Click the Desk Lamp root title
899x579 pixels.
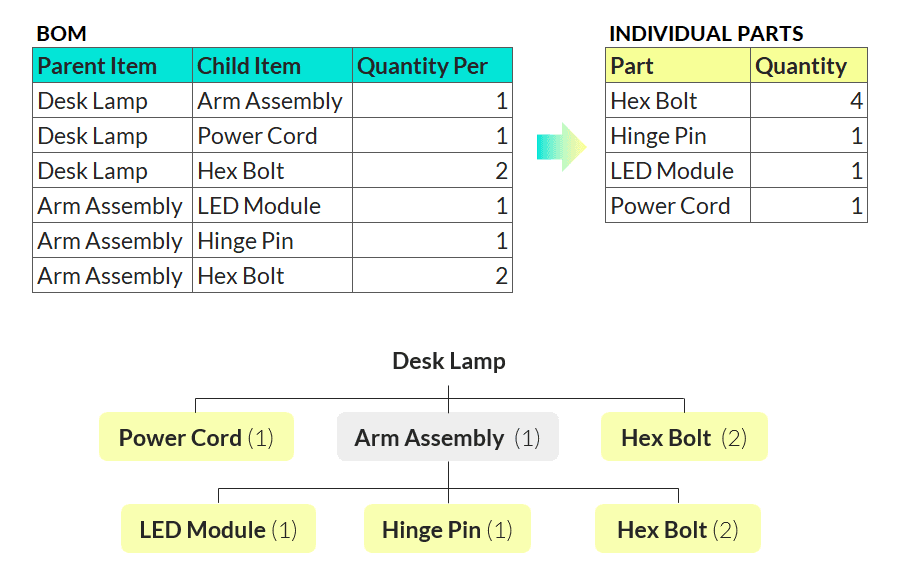click(x=449, y=361)
